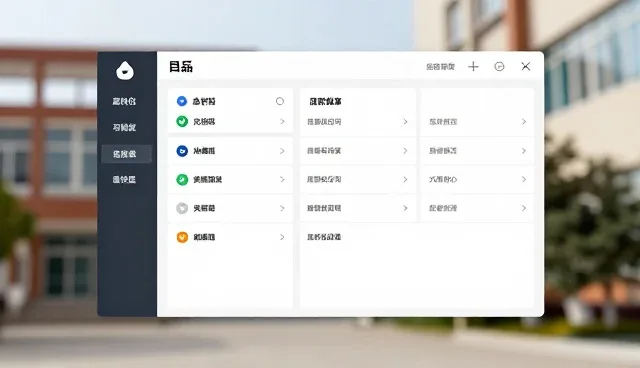The height and width of the screenshot is (368, 640).
Task: Click the dark navy circular icon
Action: (x=182, y=151)
